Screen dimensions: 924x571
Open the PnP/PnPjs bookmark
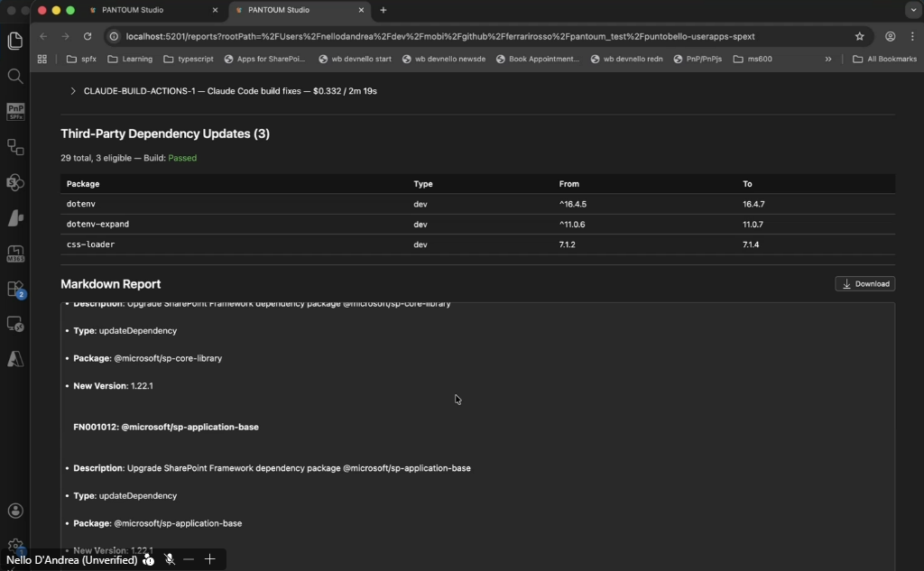pos(698,60)
